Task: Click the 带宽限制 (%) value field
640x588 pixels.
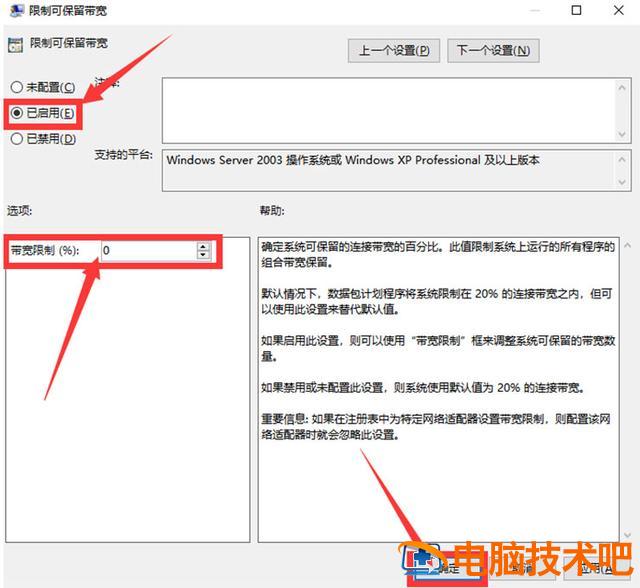Action: coord(149,250)
